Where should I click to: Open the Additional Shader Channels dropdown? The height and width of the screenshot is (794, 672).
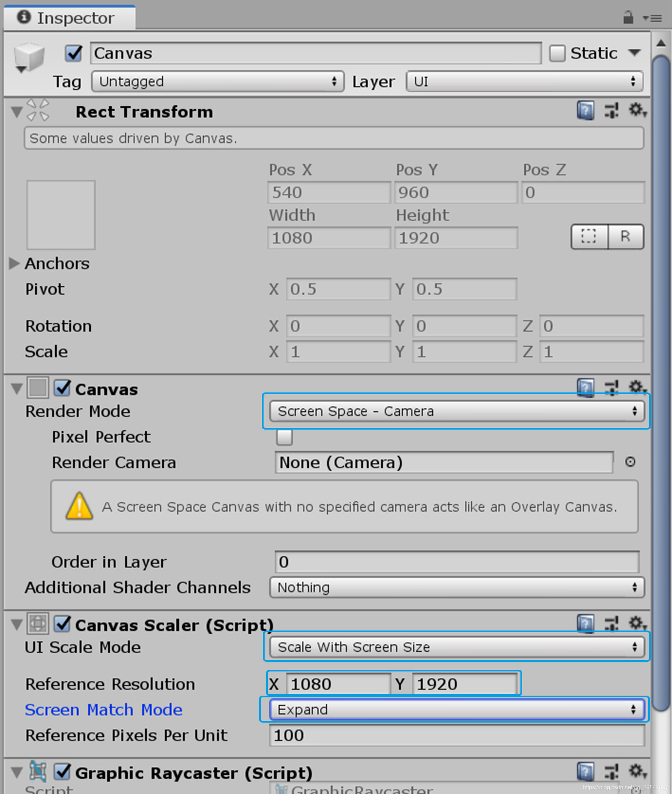click(456, 587)
